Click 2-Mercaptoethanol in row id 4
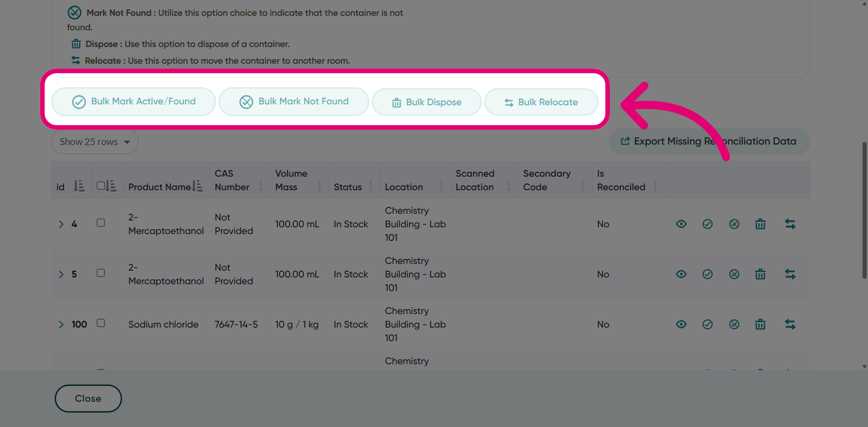This screenshot has height=427, width=868. (x=166, y=224)
